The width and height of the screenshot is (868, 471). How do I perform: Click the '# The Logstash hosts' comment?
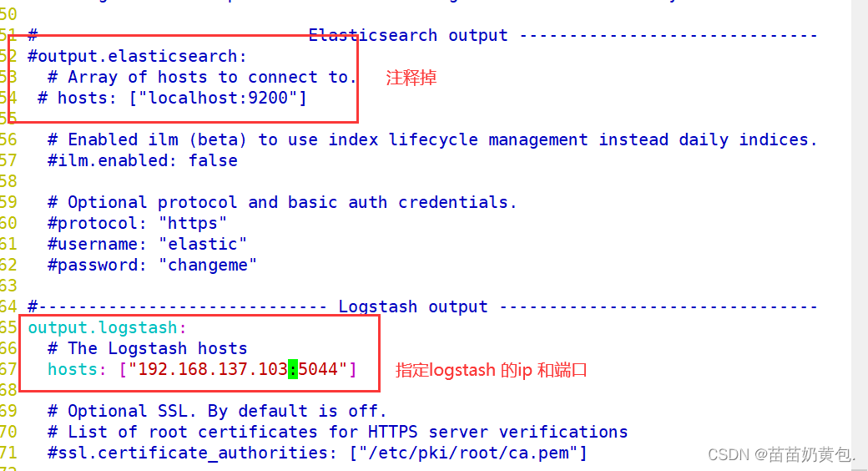pos(147,348)
